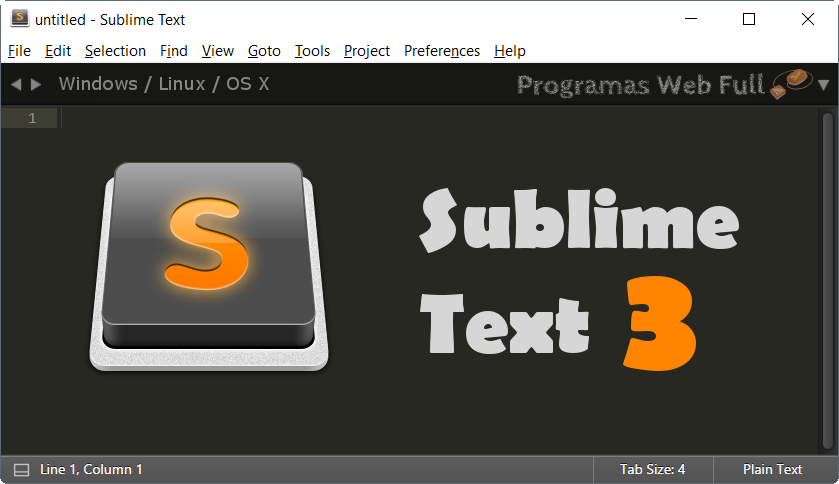Open the Edit menu

(58, 51)
